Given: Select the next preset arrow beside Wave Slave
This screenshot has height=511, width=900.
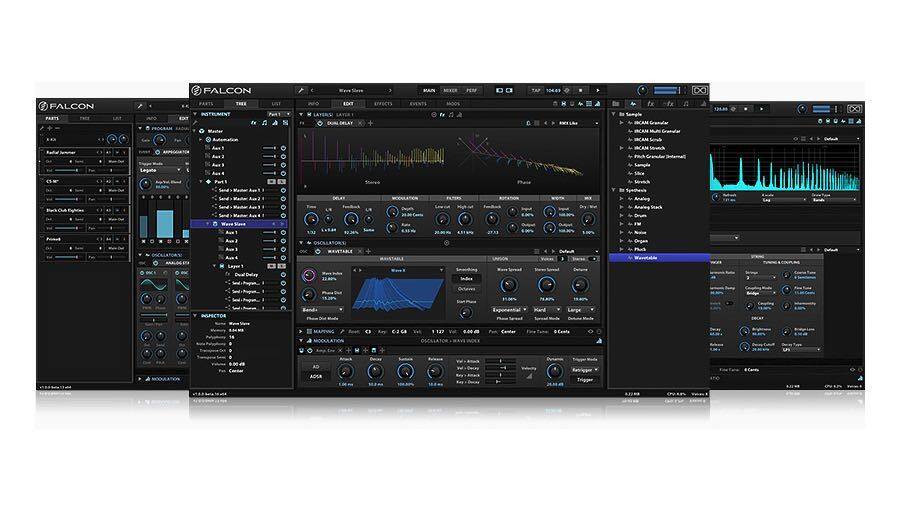Looking at the screenshot, I should (x=390, y=91).
